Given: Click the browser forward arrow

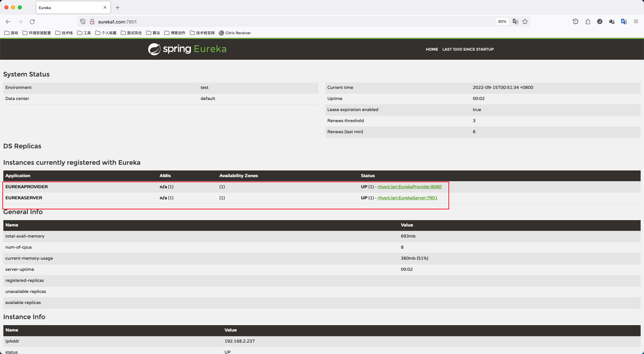Looking at the screenshot, I should click(20, 21).
